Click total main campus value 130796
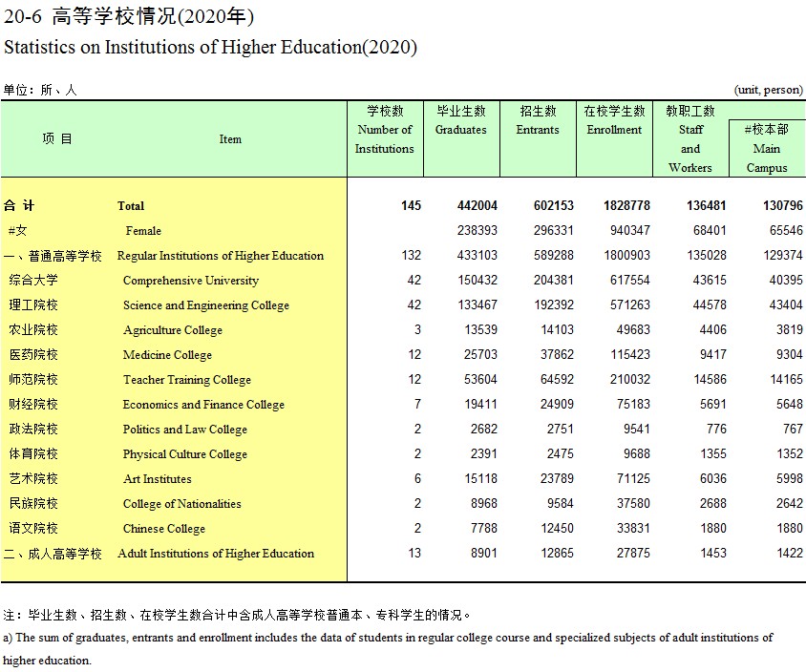Viewport: 806px width, 672px height. pos(783,205)
